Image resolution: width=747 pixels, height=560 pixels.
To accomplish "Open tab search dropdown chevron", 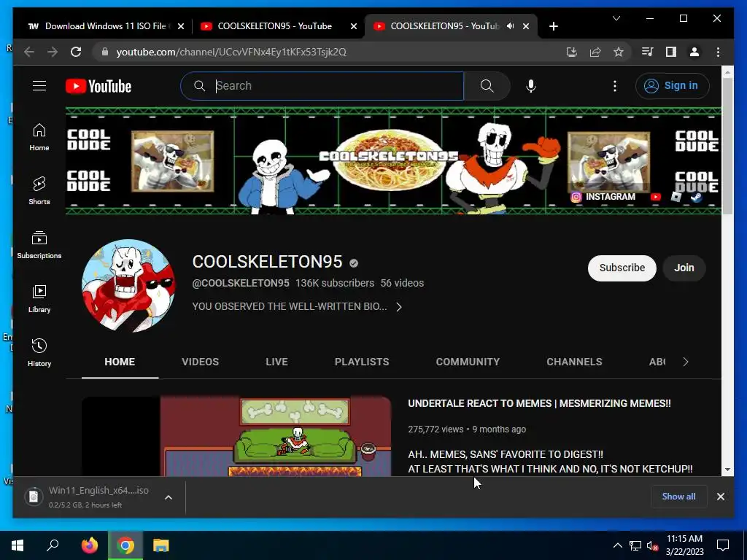I will (x=616, y=18).
